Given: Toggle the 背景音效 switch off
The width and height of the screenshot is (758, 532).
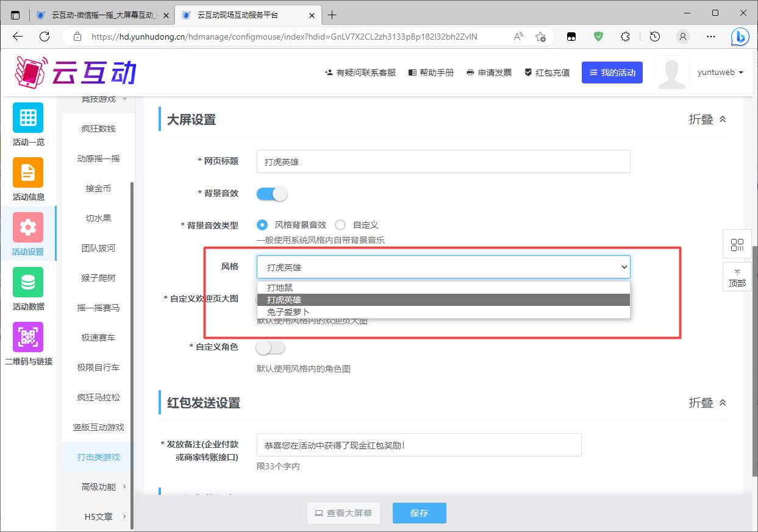Looking at the screenshot, I should [271, 194].
